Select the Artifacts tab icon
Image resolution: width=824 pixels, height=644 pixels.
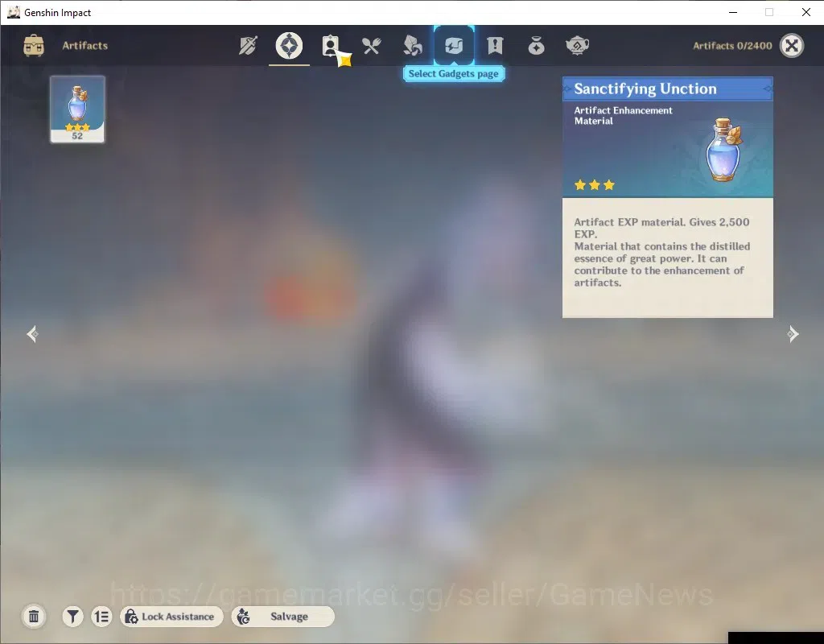(x=289, y=46)
